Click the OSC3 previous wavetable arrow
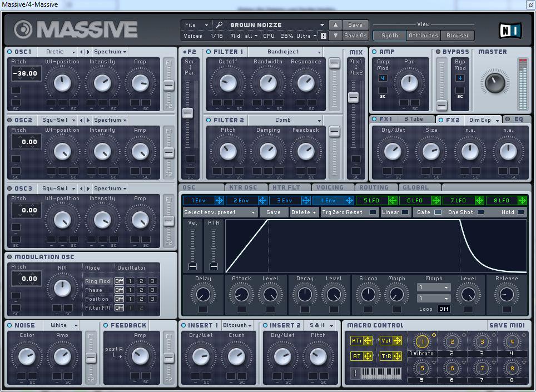 coord(81,188)
